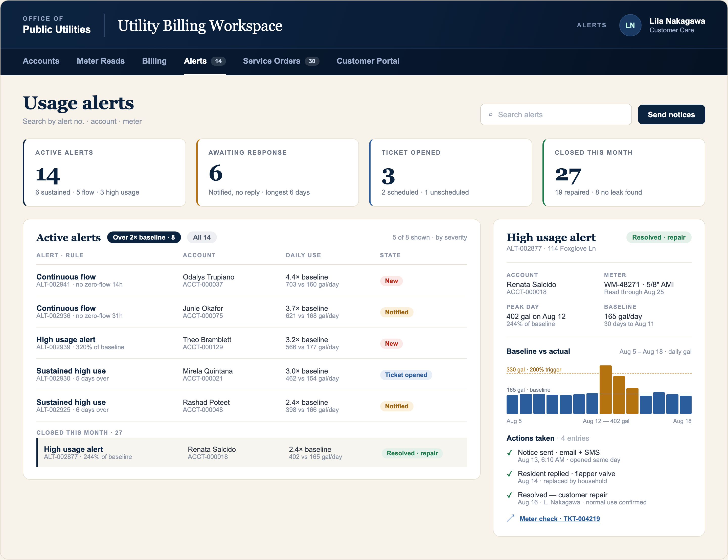Click meter WM-48271 in detail panel

point(639,285)
